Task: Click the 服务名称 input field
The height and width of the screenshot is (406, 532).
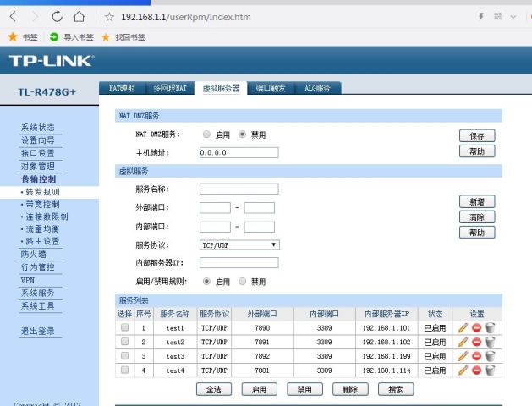Action: [x=239, y=189]
